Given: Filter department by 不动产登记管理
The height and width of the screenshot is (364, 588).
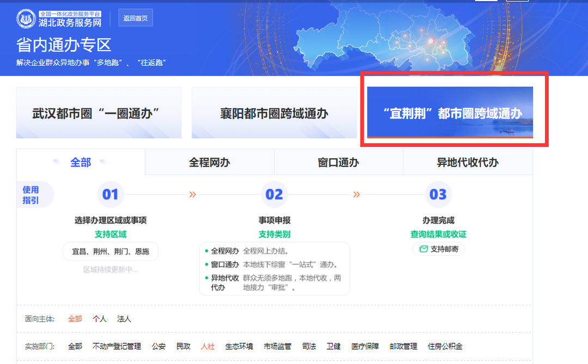Looking at the screenshot, I should (x=117, y=347).
